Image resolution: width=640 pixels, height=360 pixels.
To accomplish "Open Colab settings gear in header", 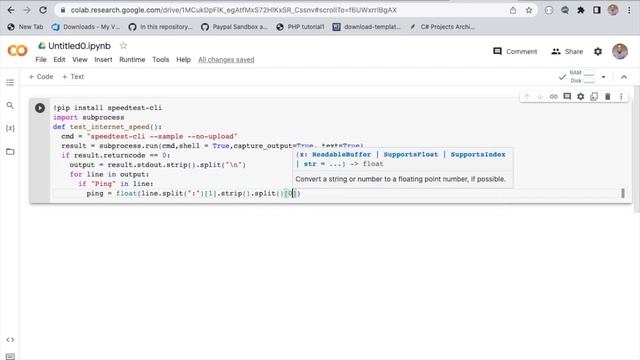I will 598,51.
